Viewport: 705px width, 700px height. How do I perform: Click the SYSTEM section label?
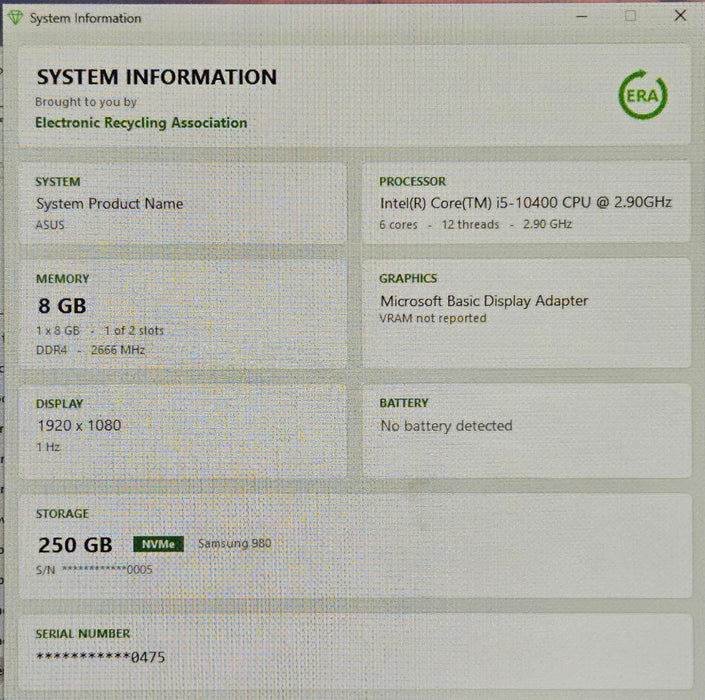click(x=58, y=182)
